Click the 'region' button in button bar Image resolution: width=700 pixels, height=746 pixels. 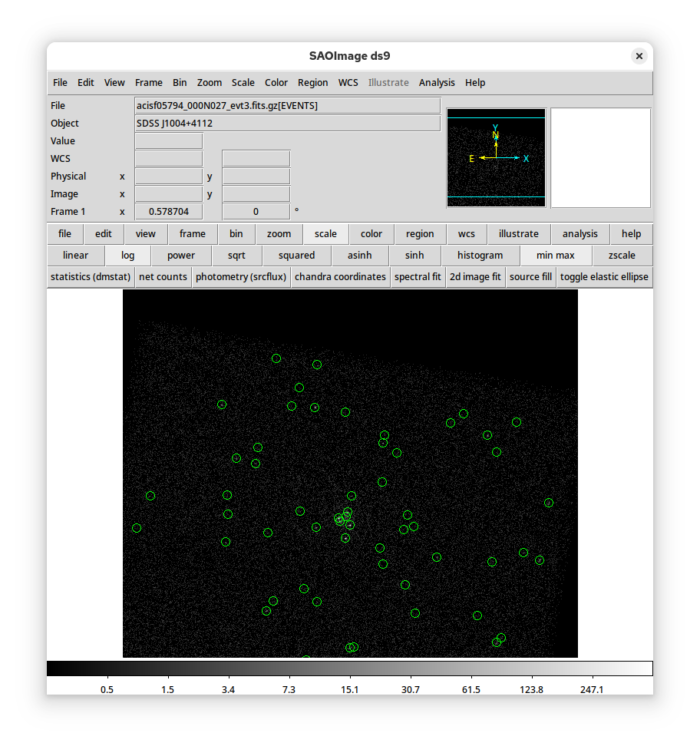click(420, 234)
